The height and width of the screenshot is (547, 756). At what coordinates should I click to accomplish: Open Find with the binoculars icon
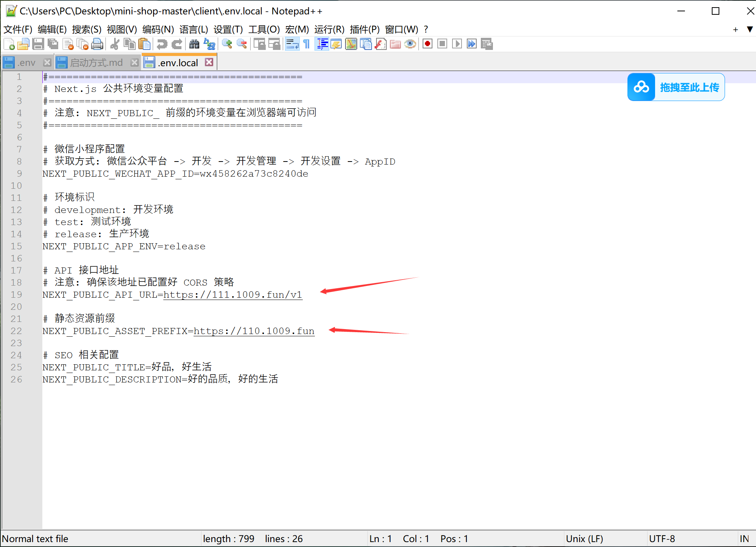point(194,44)
